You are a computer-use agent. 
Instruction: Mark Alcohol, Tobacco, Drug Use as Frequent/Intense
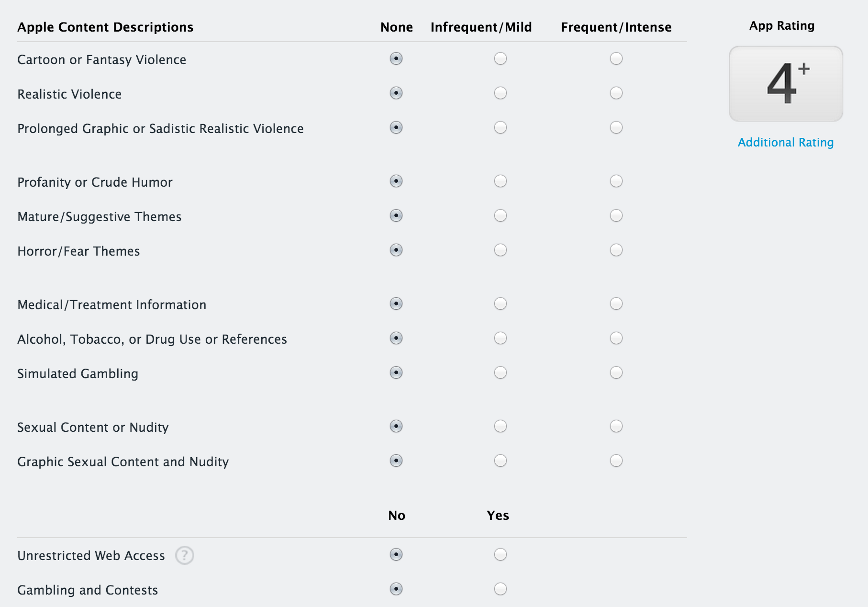click(616, 338)
